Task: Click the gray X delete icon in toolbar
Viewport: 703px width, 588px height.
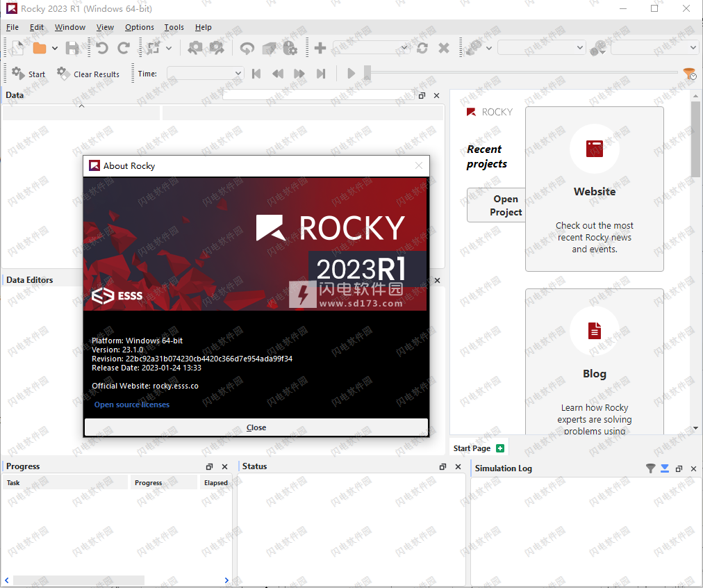Action: tap(444, 47)
